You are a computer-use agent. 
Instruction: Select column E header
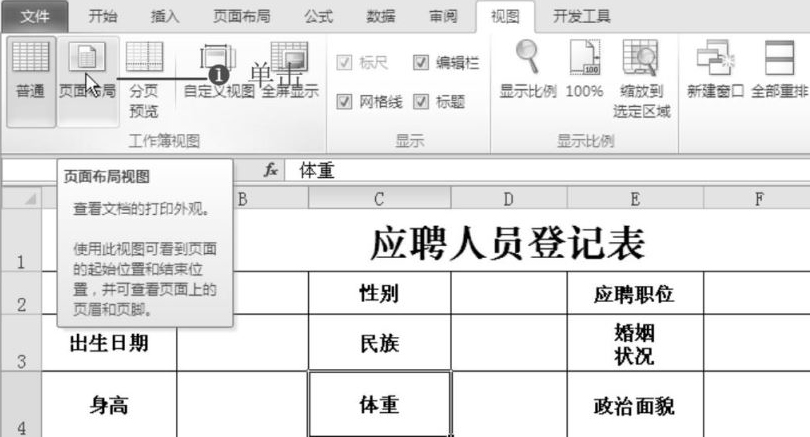(x=635, y=198)
